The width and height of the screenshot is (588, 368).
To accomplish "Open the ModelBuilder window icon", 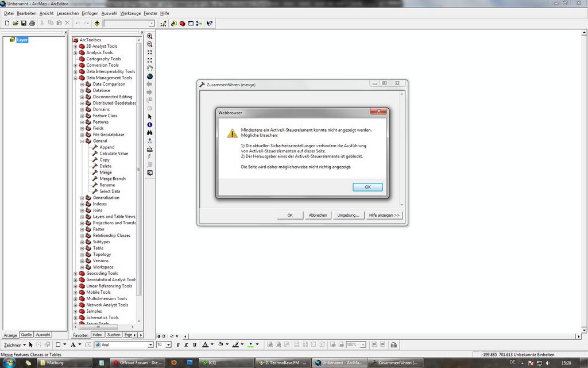I will point(199,23).
